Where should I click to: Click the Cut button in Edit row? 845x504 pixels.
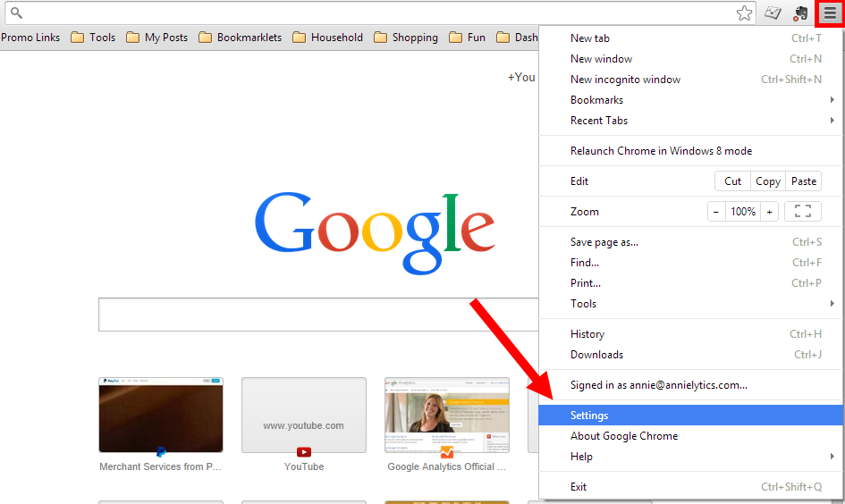pos(732,181)
